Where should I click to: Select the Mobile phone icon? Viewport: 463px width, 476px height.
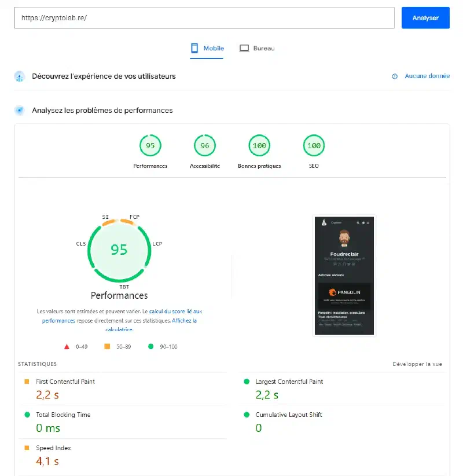point(193,47)
